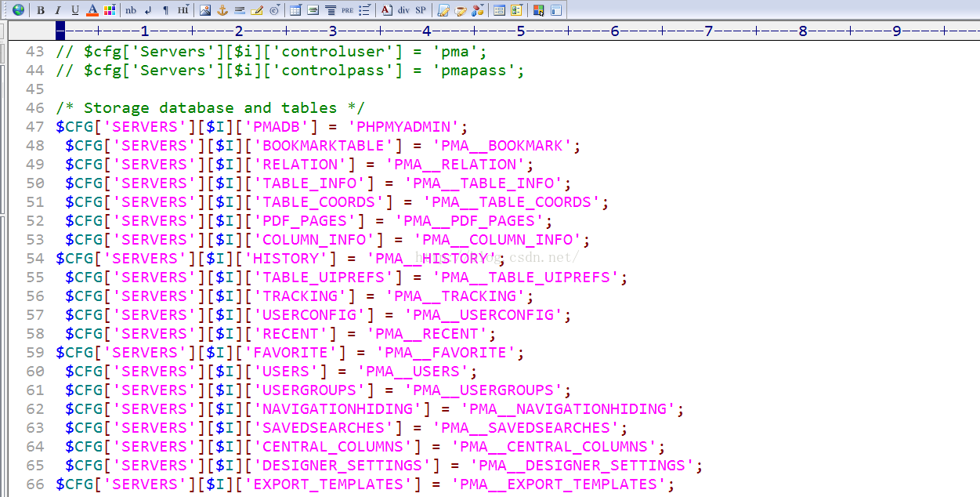Insert an HTML comment

257,10
